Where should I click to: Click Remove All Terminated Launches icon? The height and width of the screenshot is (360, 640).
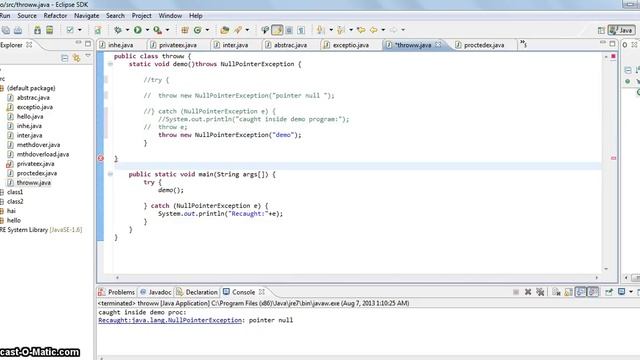[x=540, y=292]
